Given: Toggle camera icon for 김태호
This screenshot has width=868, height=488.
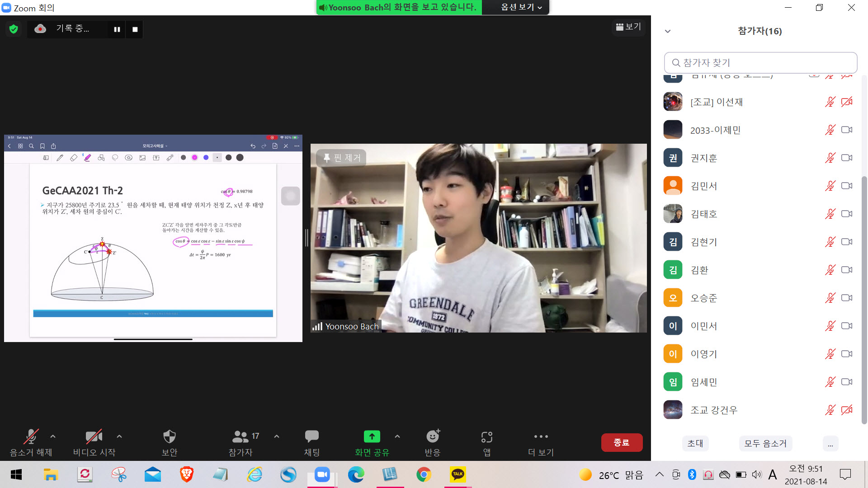Looking at the screenshot, I should 847,214.
